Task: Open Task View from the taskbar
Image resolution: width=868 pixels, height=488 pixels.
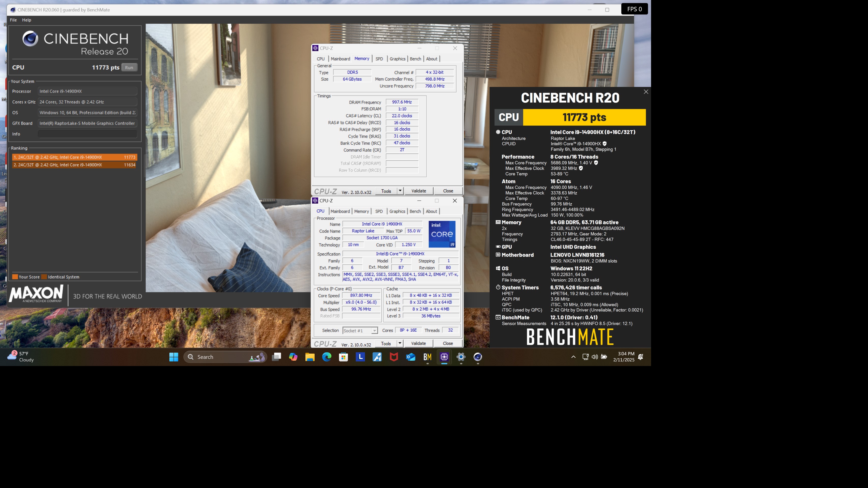Action: pos(276,357)
